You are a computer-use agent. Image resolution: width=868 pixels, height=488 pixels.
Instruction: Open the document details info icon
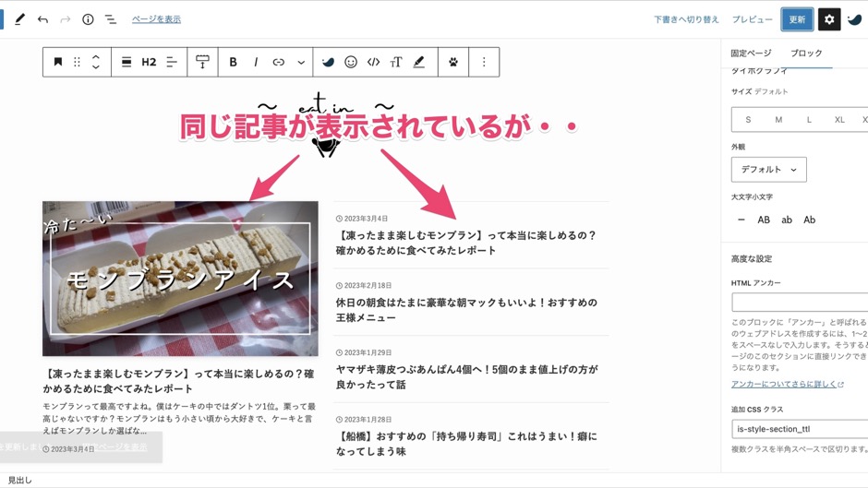pyautogui.click(x=88, y=19)
